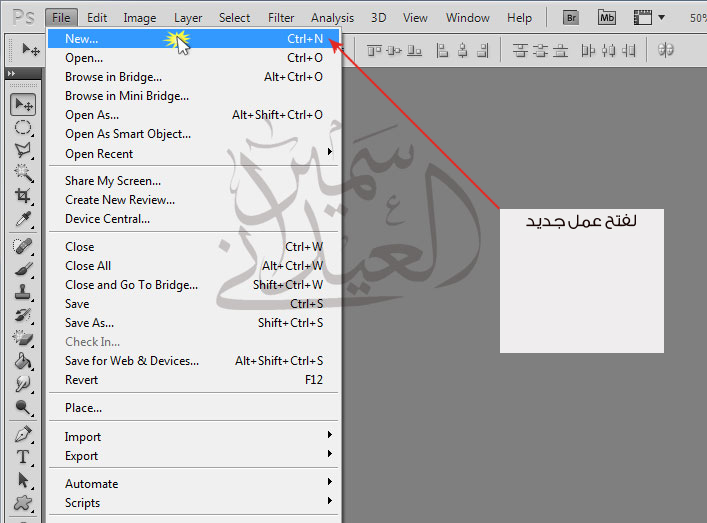
Task: Select the Polygonal Lasso tool
Action: coord(23,151)
